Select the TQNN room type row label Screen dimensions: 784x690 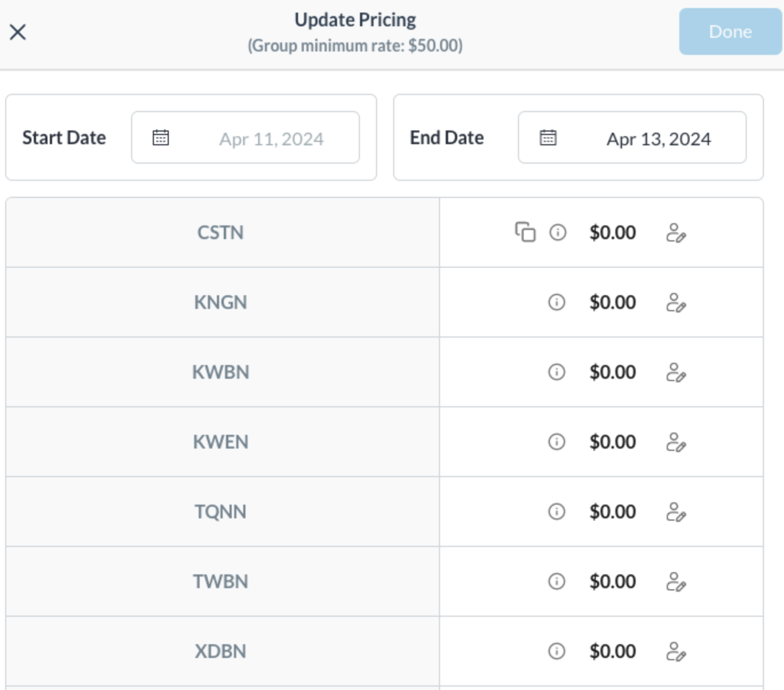[220, 511]
